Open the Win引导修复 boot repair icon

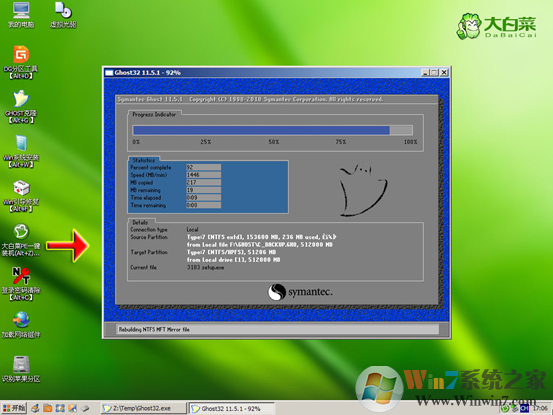click(21, 196)
